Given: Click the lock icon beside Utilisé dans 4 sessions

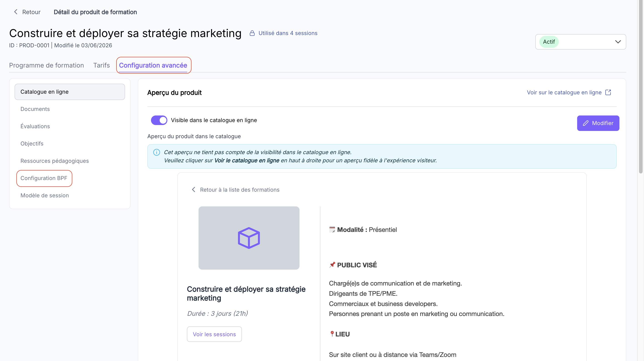Looking at the screenshot, I should (x=252, y=33).
